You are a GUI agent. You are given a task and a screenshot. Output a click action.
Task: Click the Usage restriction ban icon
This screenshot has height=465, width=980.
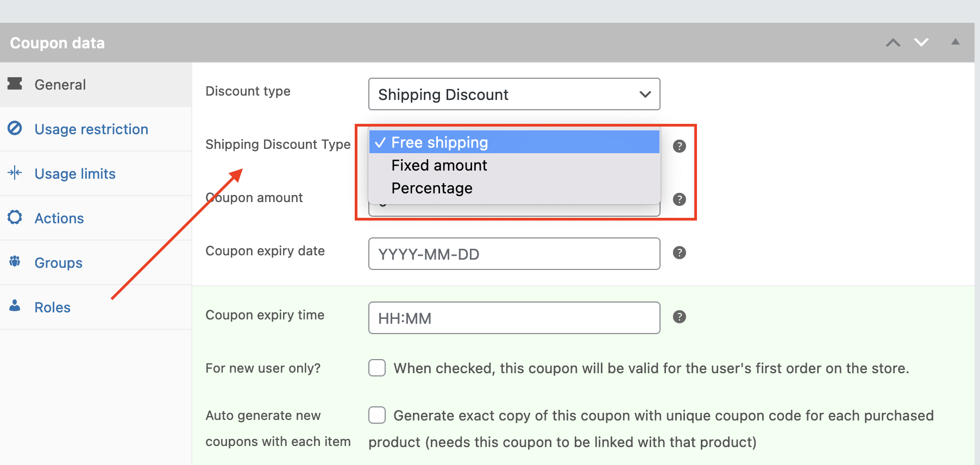(x=15, y=128)
